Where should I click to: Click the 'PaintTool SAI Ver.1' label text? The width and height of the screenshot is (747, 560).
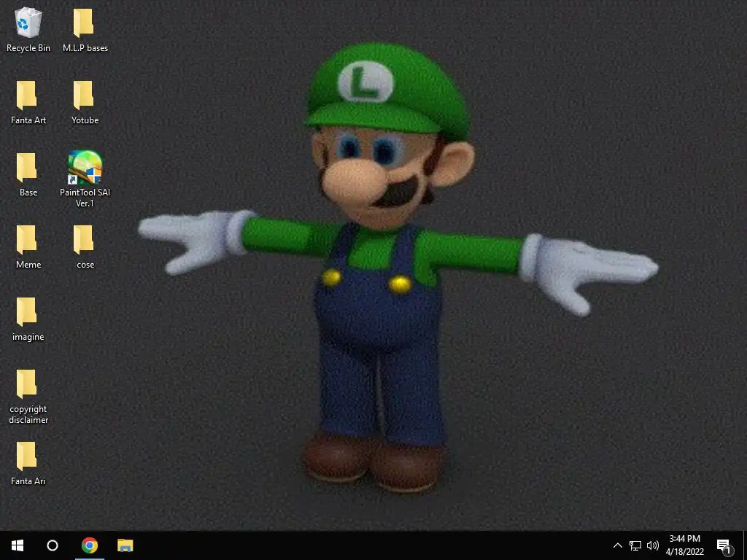click(85, 198)
